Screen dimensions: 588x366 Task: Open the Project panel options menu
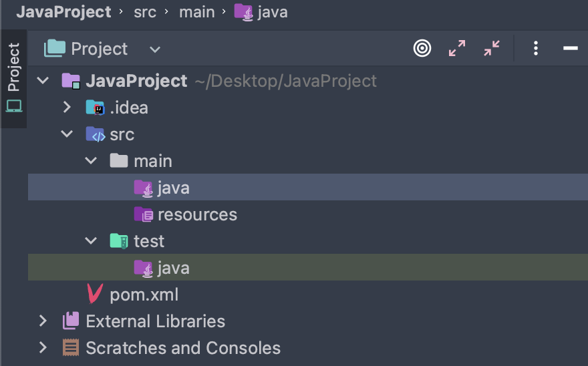pos(536,48)
